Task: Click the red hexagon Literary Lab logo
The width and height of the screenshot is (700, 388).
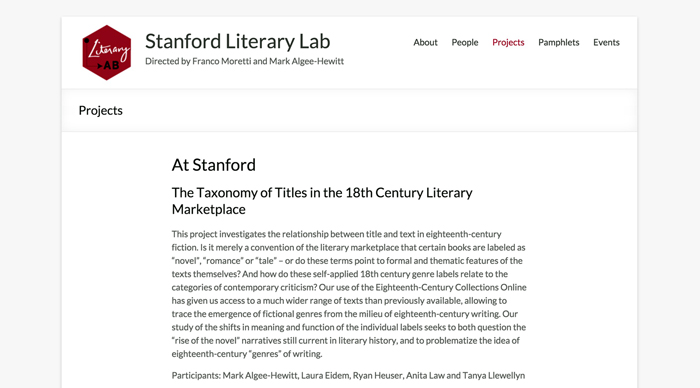Action: tap(107, 53)
